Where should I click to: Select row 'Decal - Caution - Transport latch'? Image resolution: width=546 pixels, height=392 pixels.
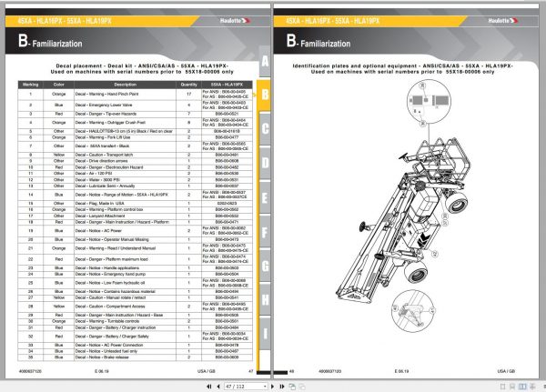[135, 155]
